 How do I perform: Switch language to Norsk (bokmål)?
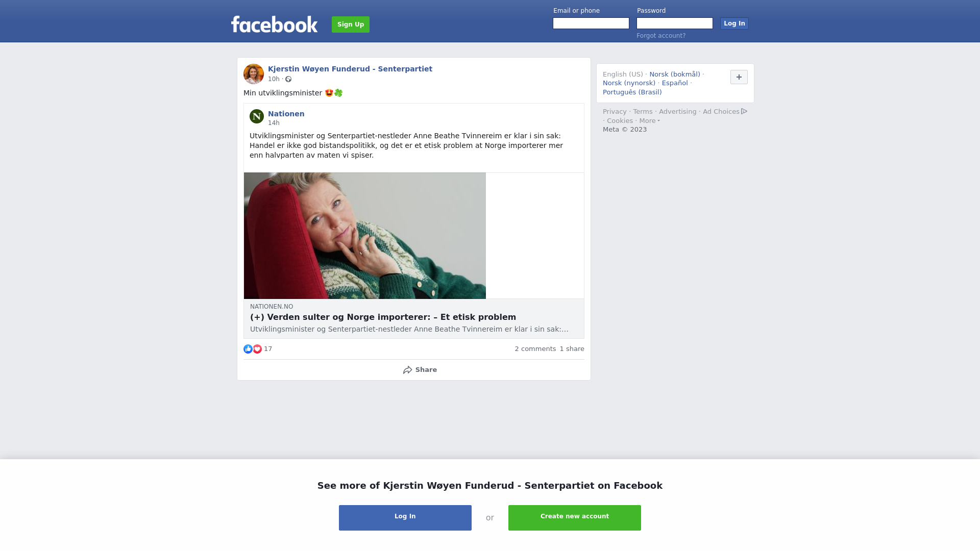[x=675, y=74]
